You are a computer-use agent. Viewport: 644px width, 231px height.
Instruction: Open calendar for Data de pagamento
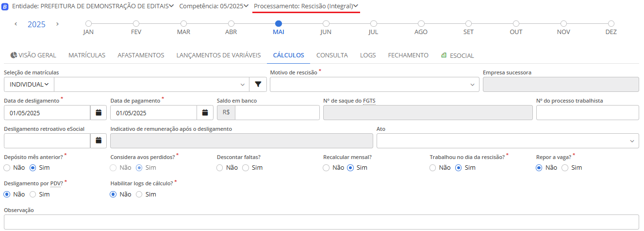coord(205,113)
